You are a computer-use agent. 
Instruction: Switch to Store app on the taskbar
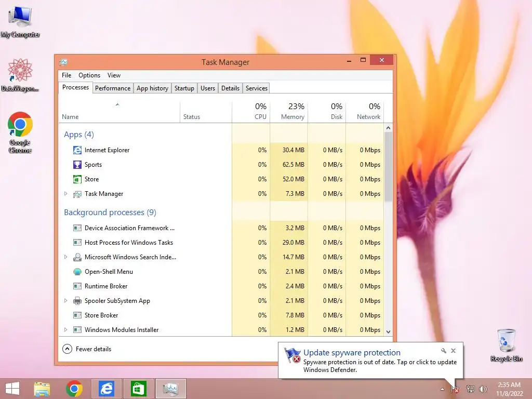138,389
